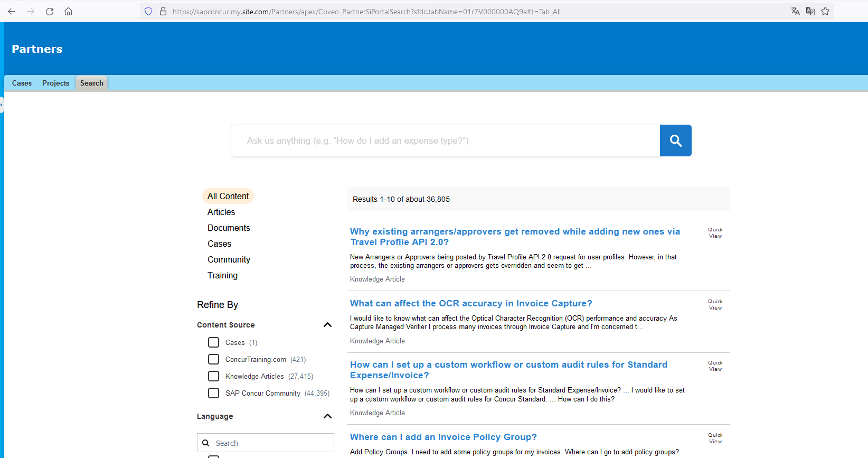Open the Invoice Policy Group article link
868x458 pixels.
click(x=443, y=437)
